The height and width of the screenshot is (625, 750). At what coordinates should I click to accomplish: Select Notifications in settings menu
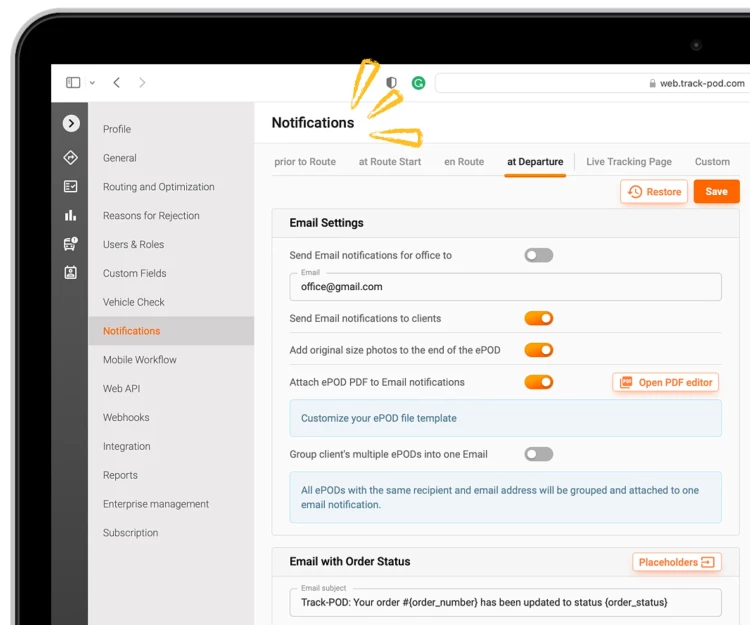(x=171, y=331)
